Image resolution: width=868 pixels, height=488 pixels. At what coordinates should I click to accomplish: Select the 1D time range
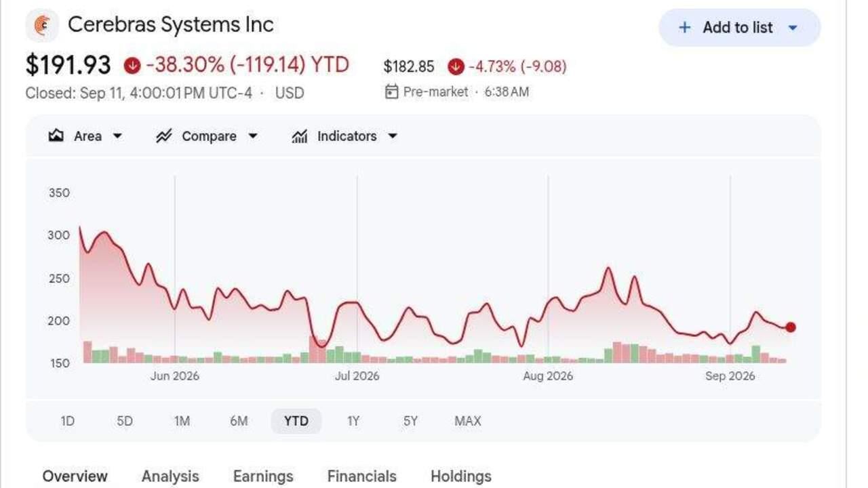pyautogui.click(x=67, y=421)
